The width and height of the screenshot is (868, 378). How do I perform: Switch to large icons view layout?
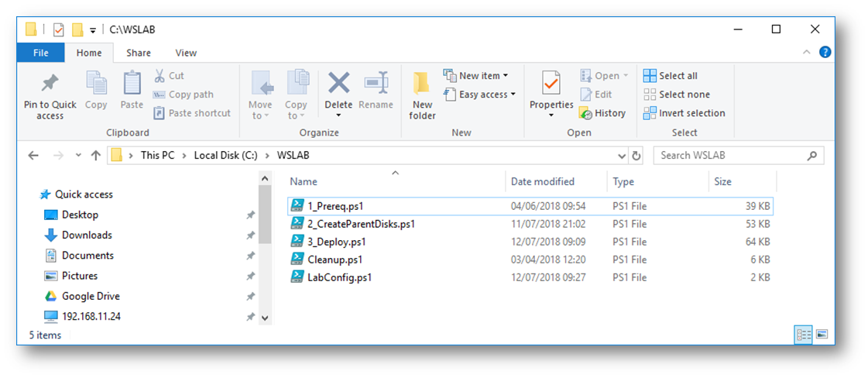point(822,335)
